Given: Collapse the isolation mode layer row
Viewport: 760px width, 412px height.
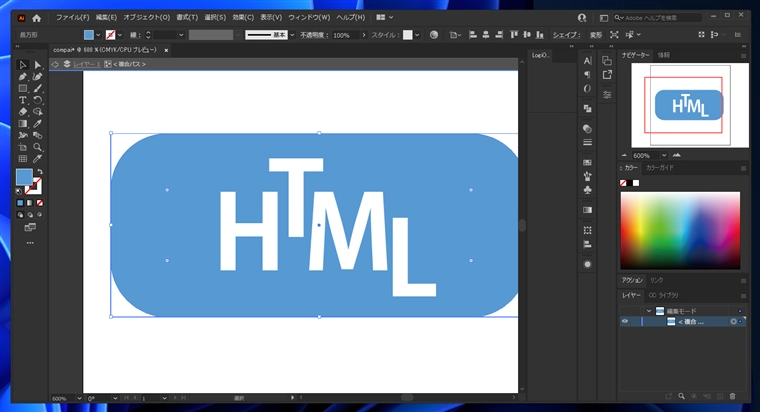Looking at the screenshot, I should (x=649, y=311).
